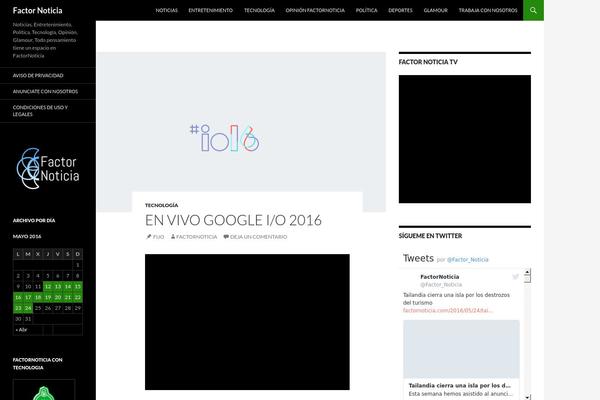
Task: Select calendar day 24
Action: pyautogui.click(x=28, y=308)
